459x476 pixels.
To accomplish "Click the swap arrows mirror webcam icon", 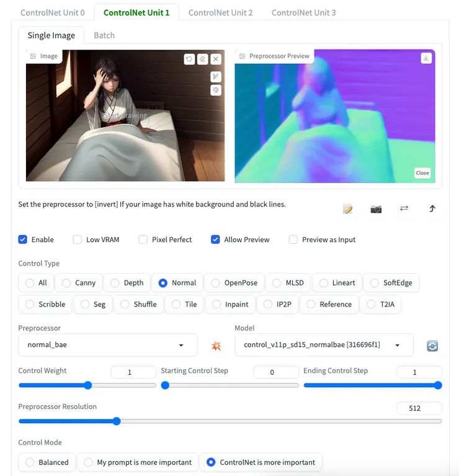I will (404, 209).
